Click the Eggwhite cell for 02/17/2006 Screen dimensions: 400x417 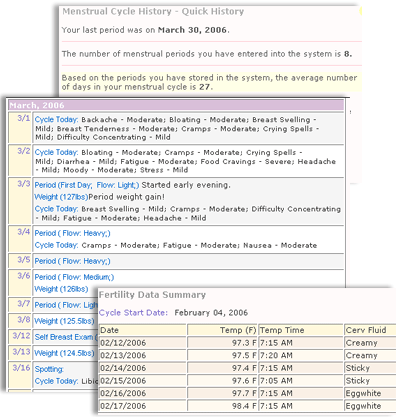371,406
